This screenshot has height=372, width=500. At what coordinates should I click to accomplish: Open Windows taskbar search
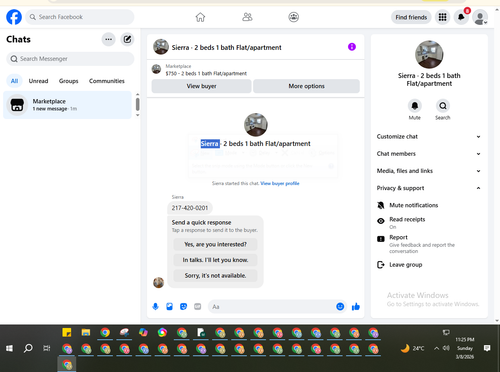[28, 348]
